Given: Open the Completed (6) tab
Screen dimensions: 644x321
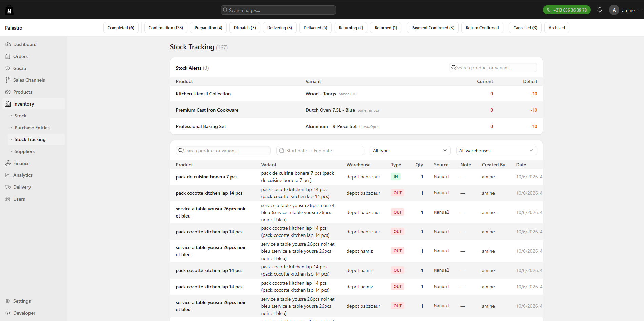Looking at the screenshot, I should pyautogui.click(x=121, y=28).
